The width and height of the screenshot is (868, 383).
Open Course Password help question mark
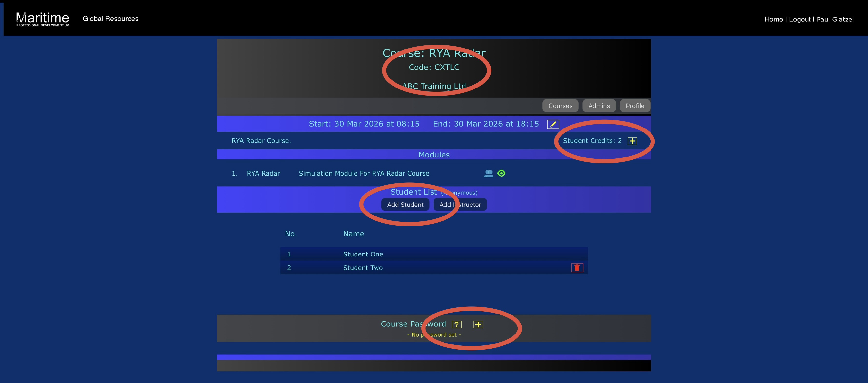[457, 324]
